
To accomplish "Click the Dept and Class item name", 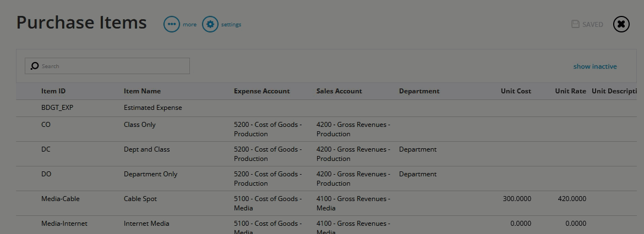I will pos(146,149).
